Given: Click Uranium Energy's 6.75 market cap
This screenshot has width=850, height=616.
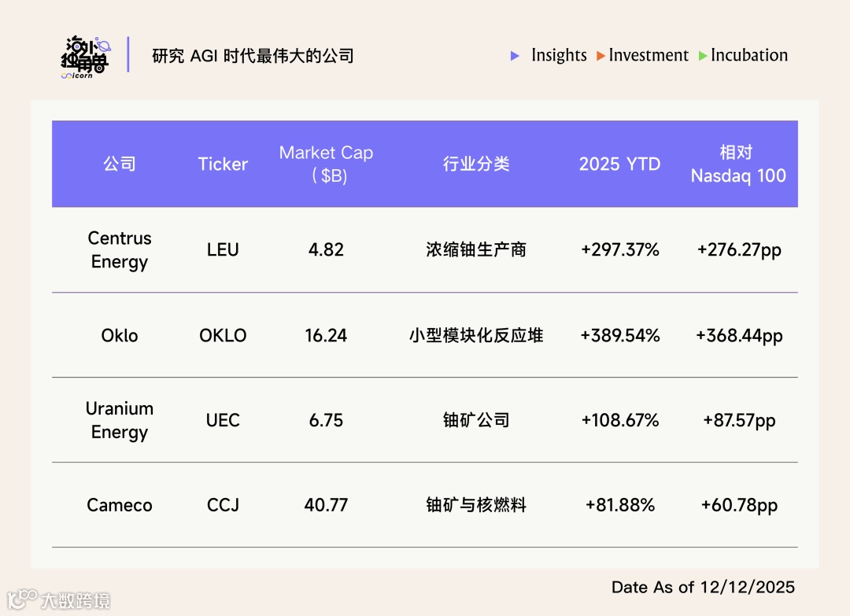Looking at the screenshot, I should (326, 420).
